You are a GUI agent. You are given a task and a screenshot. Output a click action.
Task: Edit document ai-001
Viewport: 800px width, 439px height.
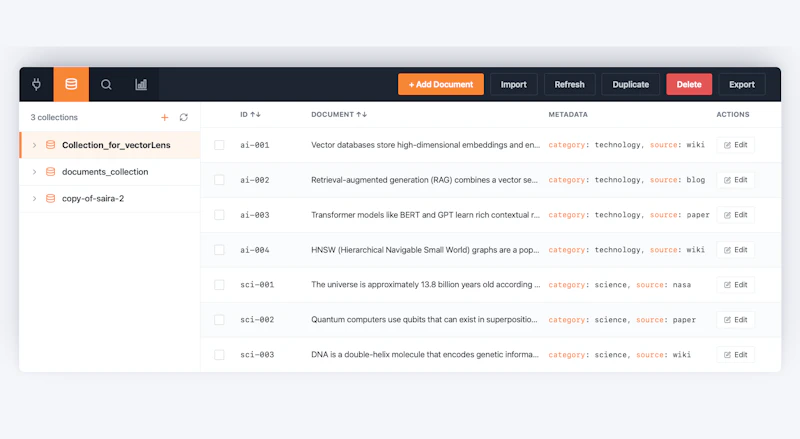pyautogui.click(x=735, y=145)
